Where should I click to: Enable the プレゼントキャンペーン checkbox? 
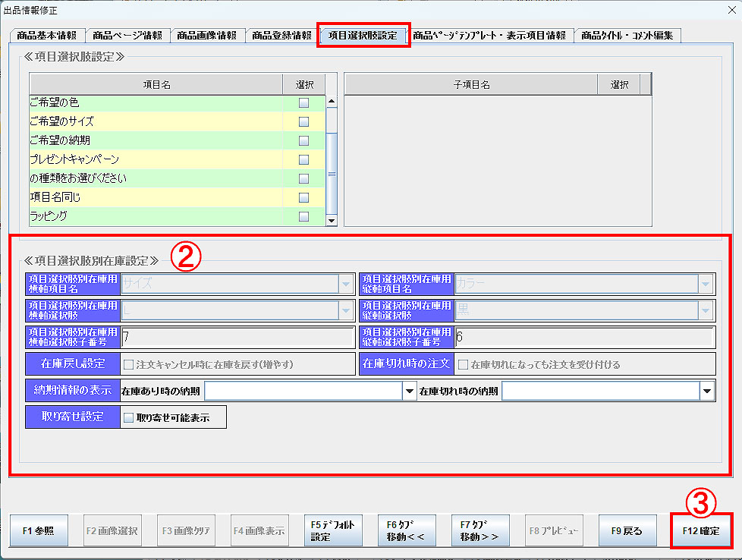pos(303,159)
